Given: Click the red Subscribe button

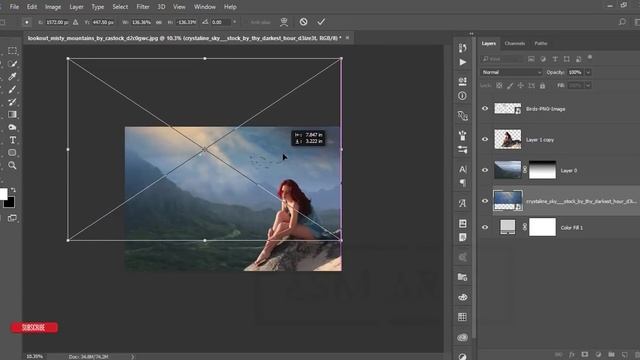Looking at the screenshot, I should [x=34, y=328].
